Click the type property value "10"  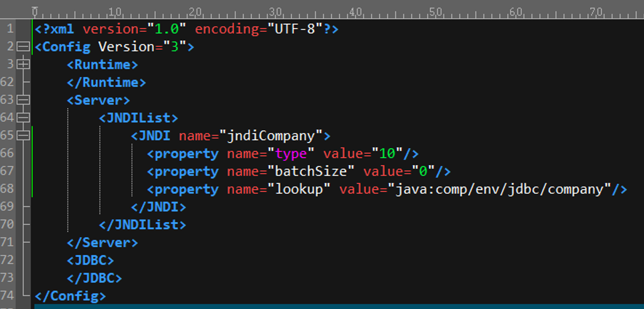[x=387, y=154]
